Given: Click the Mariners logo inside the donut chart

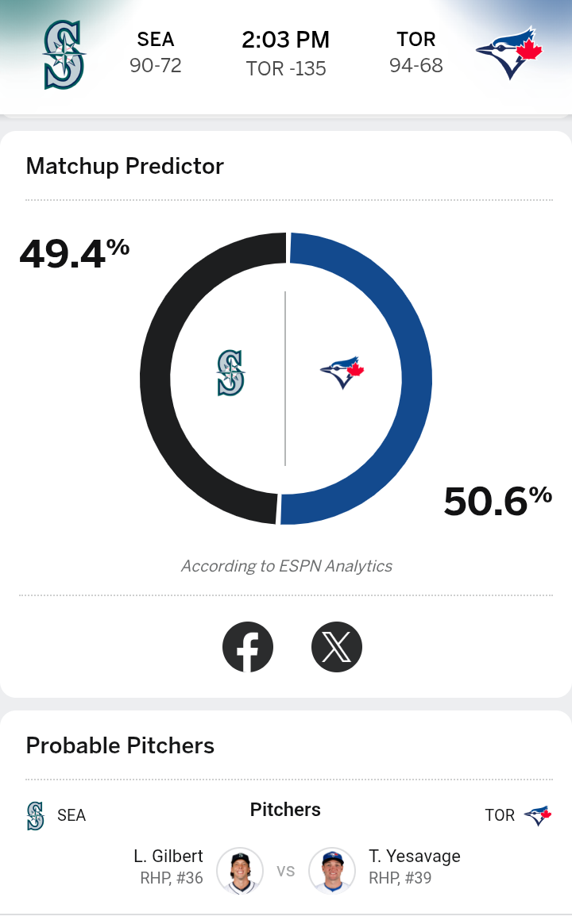Looking at the screenshot, I should (230, 374).
